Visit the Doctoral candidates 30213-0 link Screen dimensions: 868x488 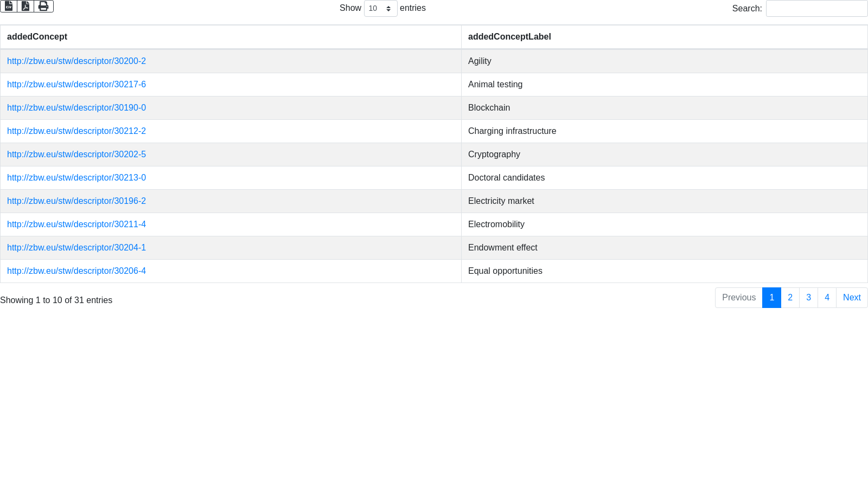[76, 178]
